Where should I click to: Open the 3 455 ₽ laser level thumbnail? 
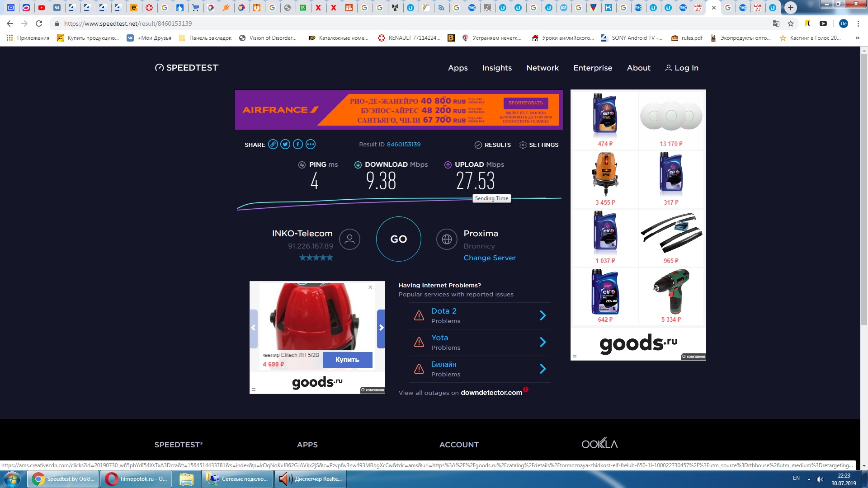(605, 179)
